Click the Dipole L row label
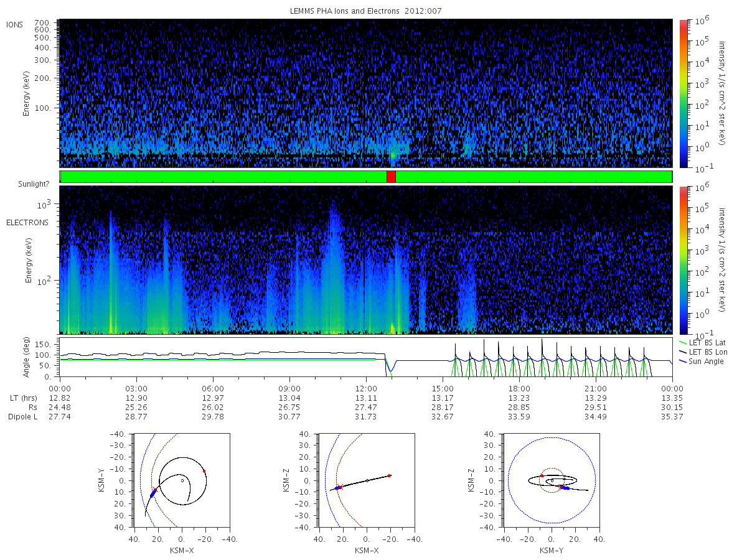747x560 pixels. (x=22, y=416)
